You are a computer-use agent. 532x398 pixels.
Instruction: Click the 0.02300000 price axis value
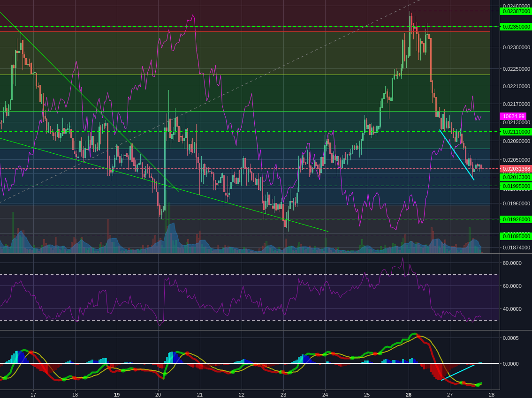[x=516, y=47]
